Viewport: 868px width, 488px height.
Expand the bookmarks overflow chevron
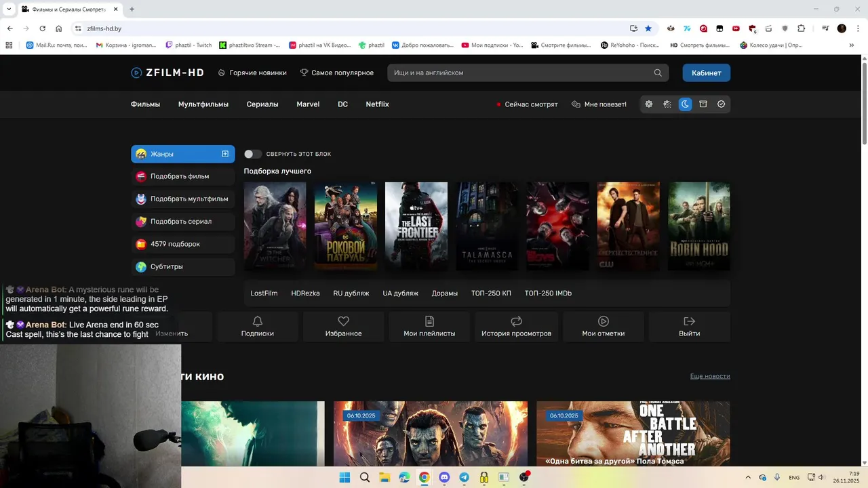(852, 45)
